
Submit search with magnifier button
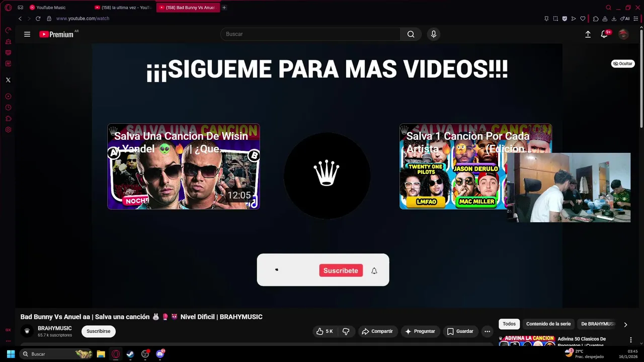[411, 34]
